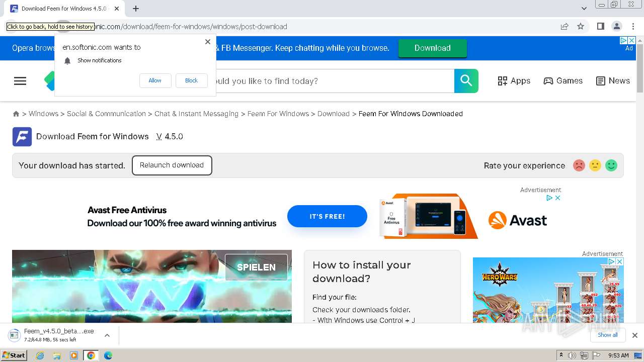This screenshot has height=362, width=644.
Task: Click the Relaunch download button
Action: (172, 165)
